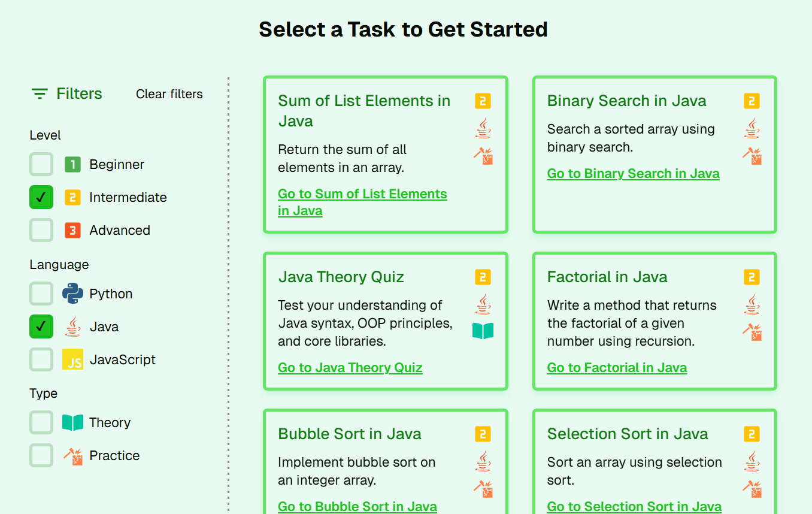
Task: Click the hammer icon on Sum of List Elements card
Action: coord(483,155)
